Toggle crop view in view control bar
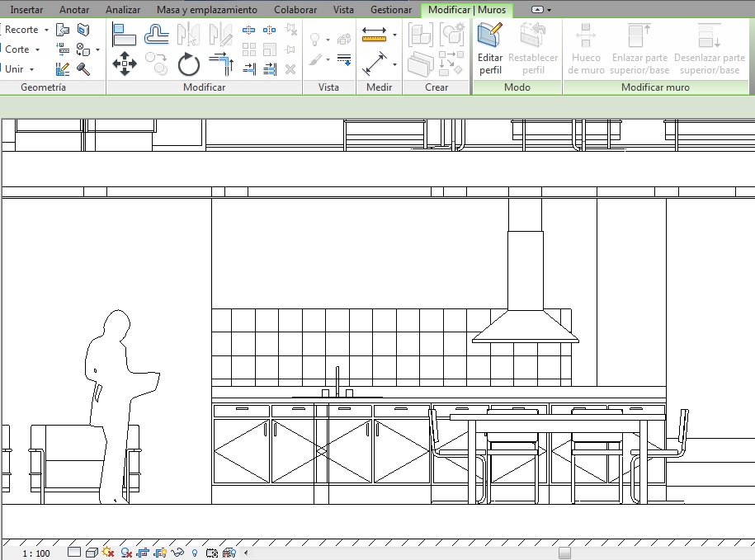The height and width of the screenshot is (560, 755). click(142, 553)
